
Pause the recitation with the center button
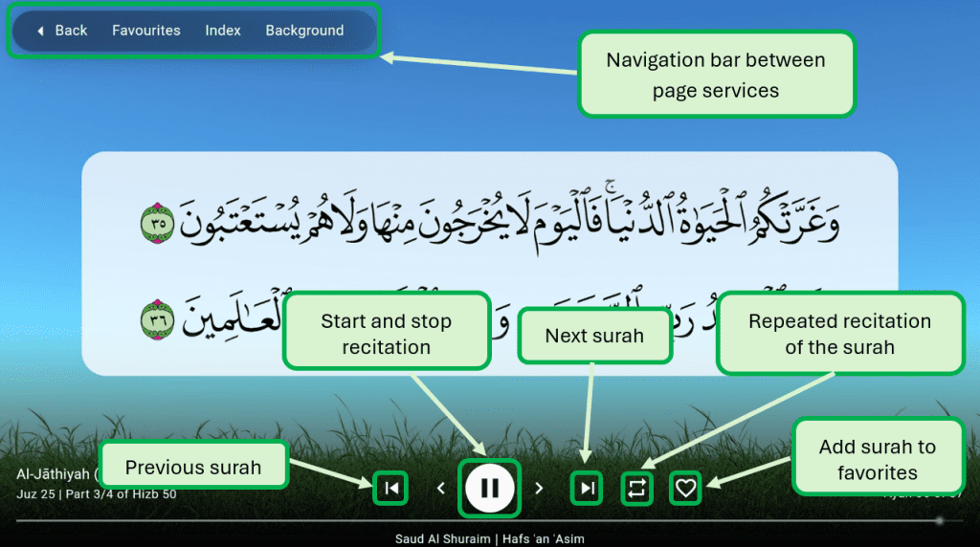point(489,488)
